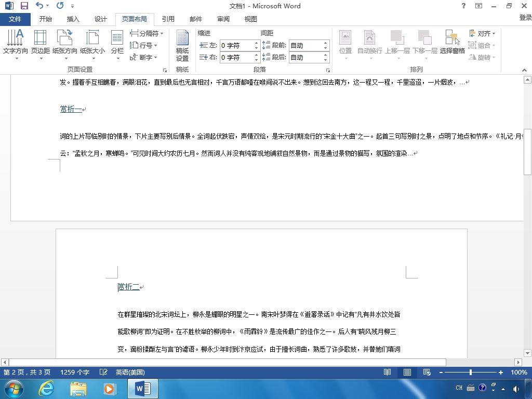
Task: Open Customize Quick Access Toolbar dropdown
Action: (x=72, y=6)
